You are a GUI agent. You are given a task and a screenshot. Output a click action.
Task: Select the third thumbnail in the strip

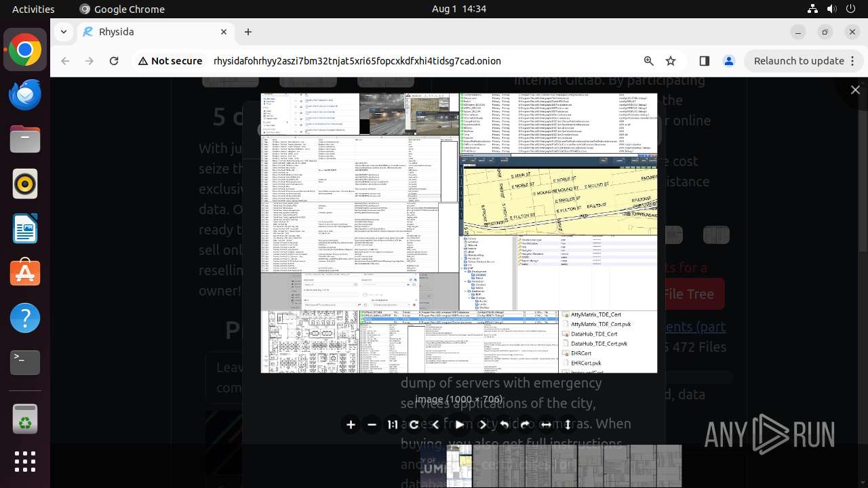click(x=486, y=466)
